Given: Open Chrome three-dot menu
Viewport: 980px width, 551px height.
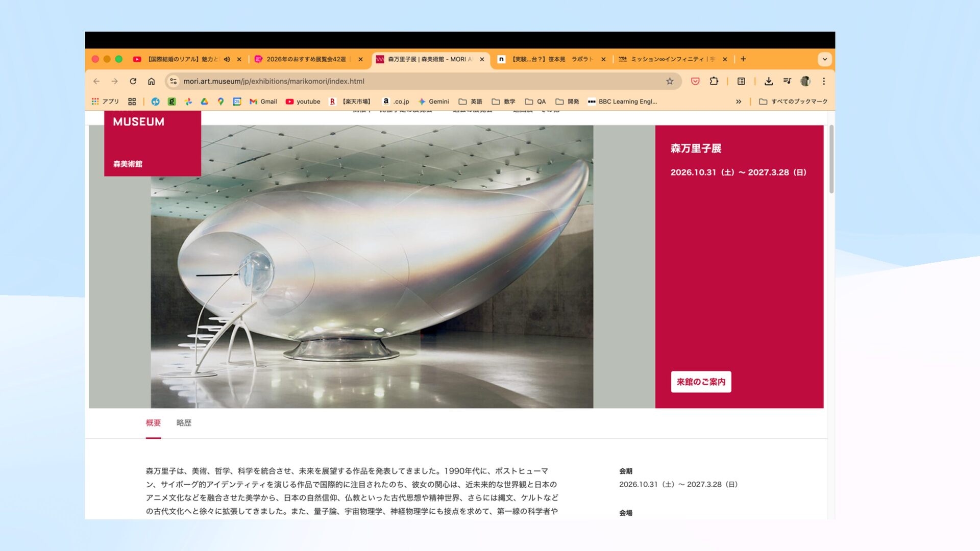Looking at the screenshot, I should pos(823,81).
